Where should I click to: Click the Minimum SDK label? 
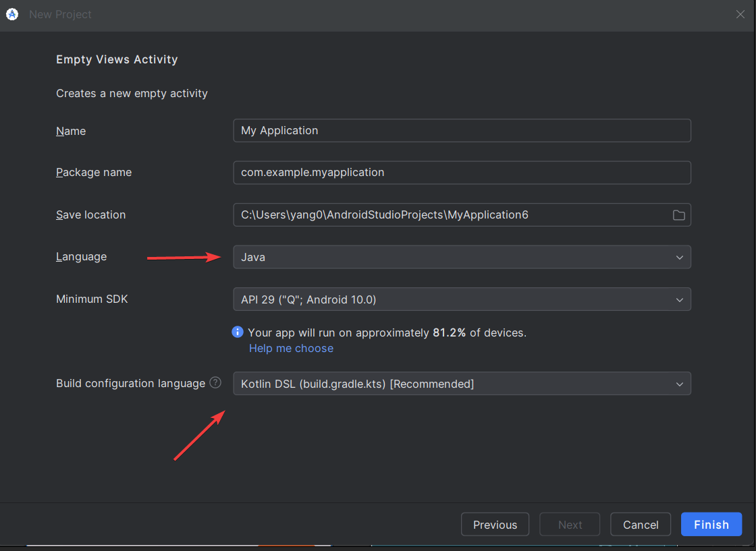[x=92, y=299]
